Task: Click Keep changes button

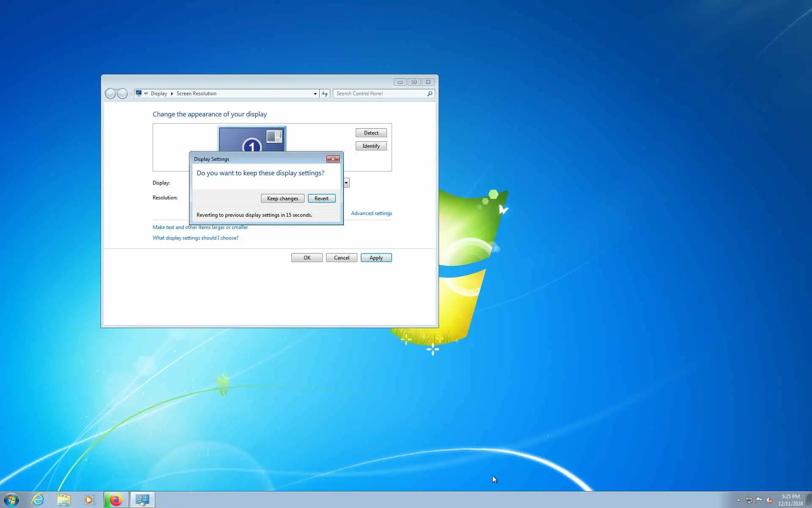Action: tap(283, 199)
